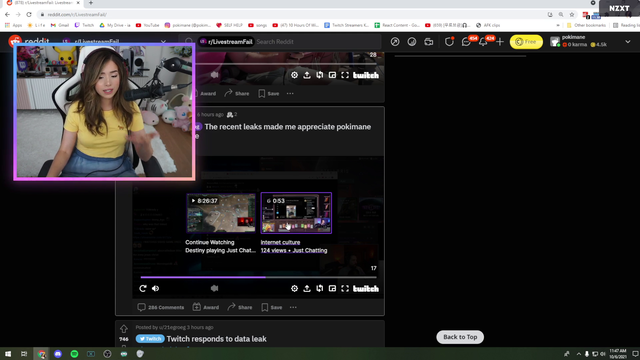Open 286 Comments on the pokimane post
Screen dimensions: 640x360
(x=161, y=307)
